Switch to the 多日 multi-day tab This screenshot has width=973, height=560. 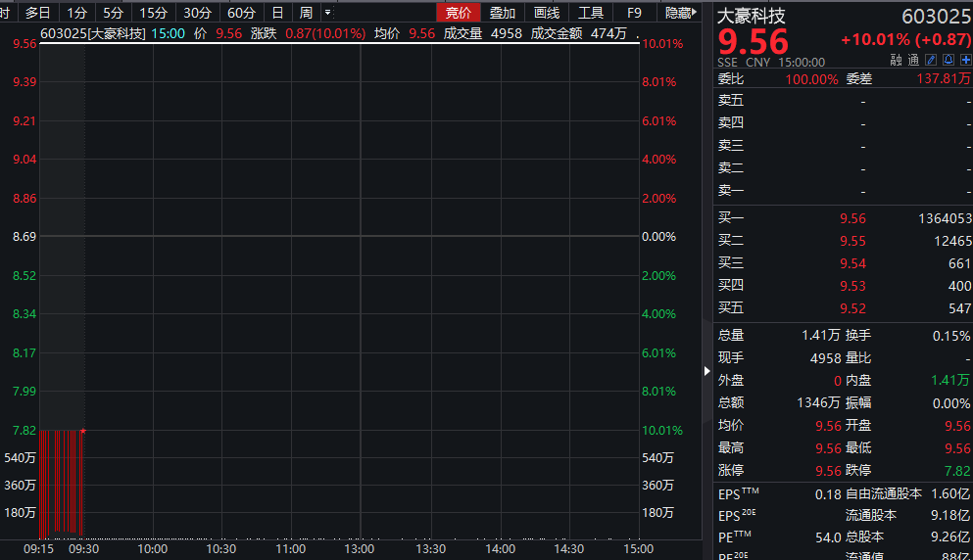click(x=38, y=13)
